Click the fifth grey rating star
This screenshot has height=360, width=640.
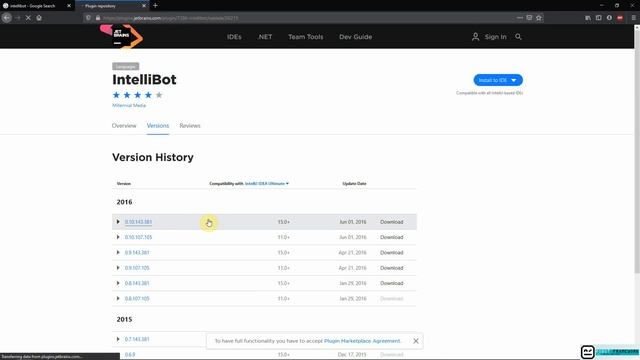pyautogui.click(x=159, y=95)
